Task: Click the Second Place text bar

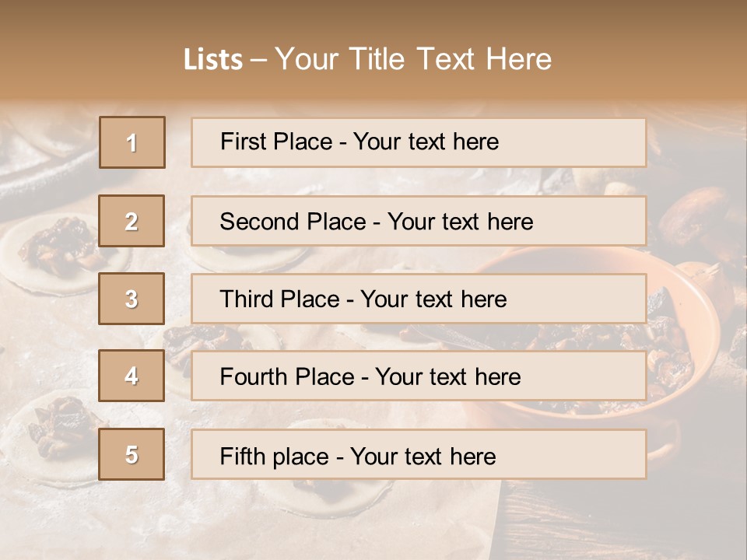Action: coord(419,221)
